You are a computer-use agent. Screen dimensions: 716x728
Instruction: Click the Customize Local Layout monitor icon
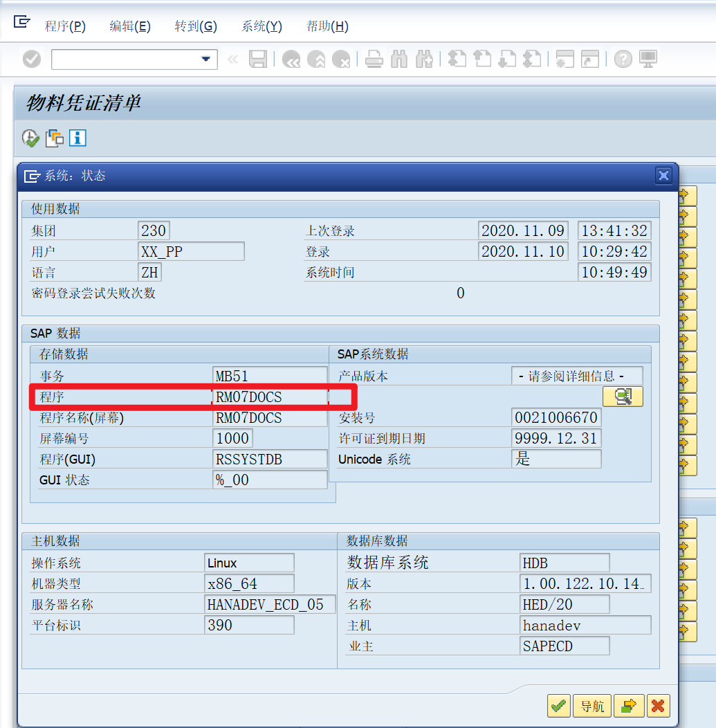pos(647,60)
